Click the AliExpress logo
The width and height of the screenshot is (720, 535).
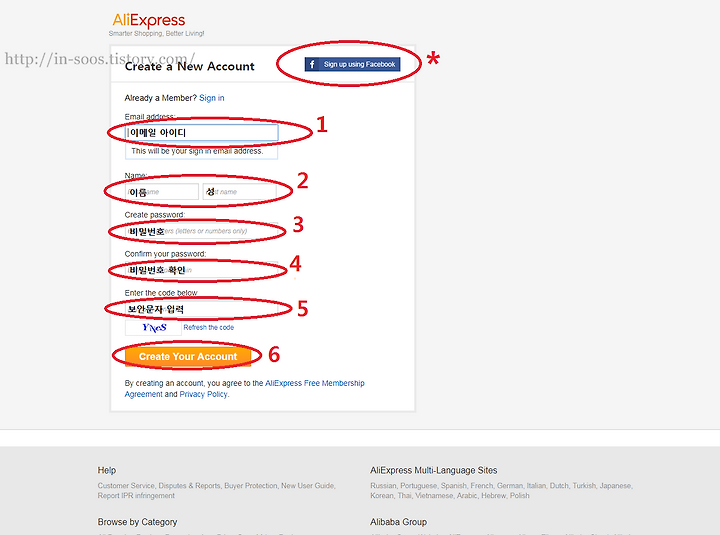pyautogui.click(x=149, y=20)
